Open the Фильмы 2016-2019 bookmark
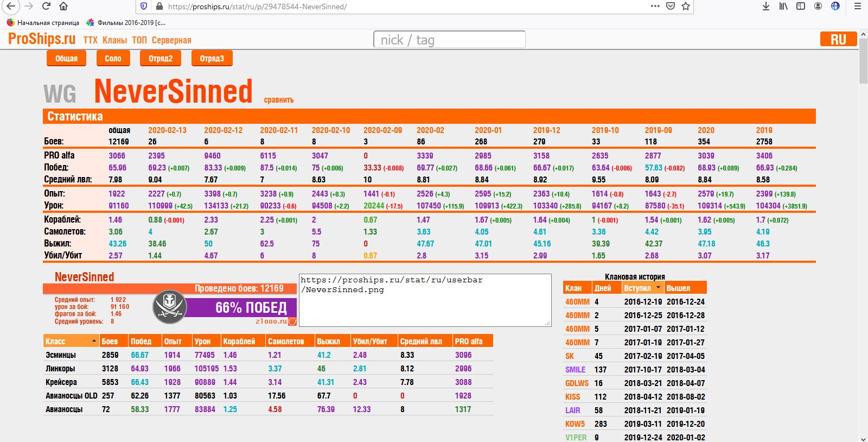The width and height of the screenshot is (868, 442). (x=126, y=23)
